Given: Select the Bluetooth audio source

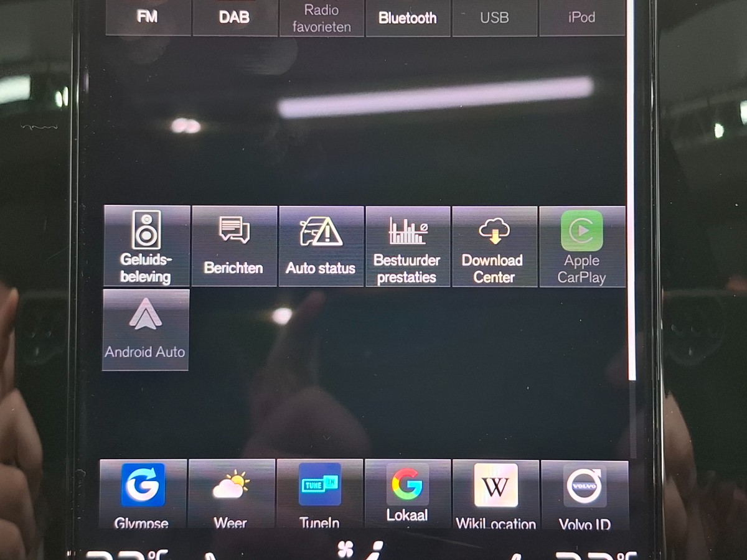Looking at the screenshot, I should click(x=408, y=17).
